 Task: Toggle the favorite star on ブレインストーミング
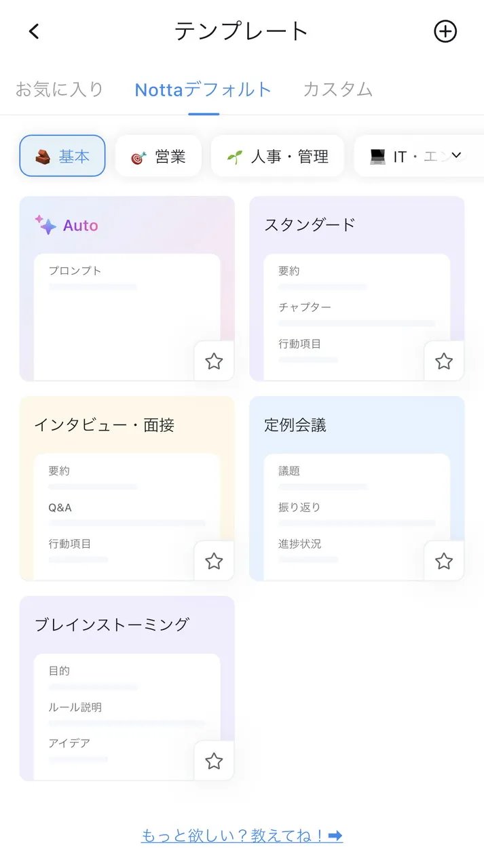point(214,761)
